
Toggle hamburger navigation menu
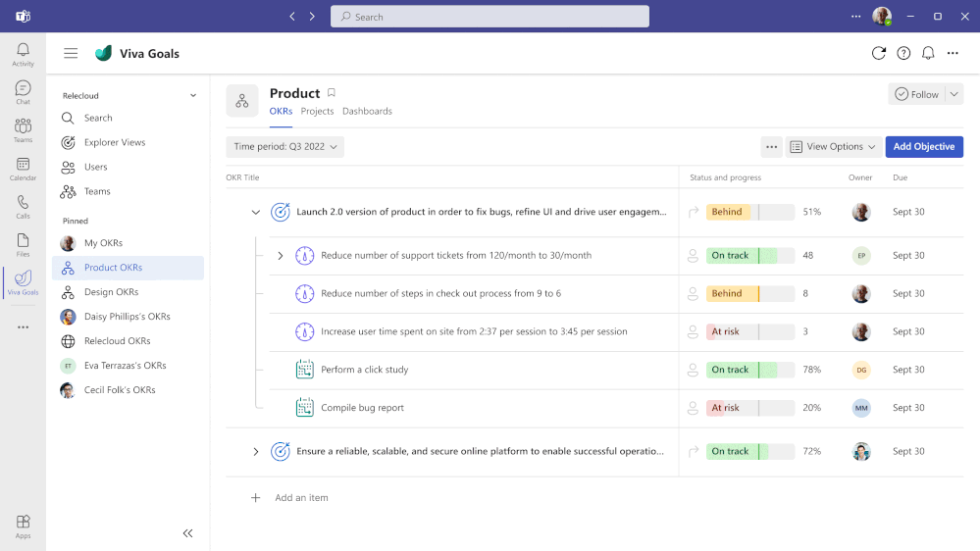pos(71,54)
